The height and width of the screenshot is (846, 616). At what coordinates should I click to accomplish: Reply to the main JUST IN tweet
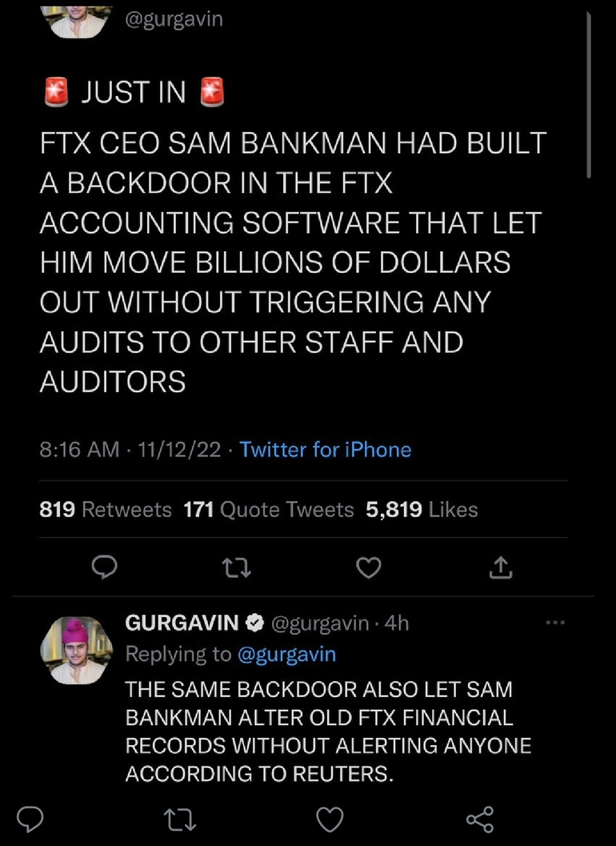[105, 567]
